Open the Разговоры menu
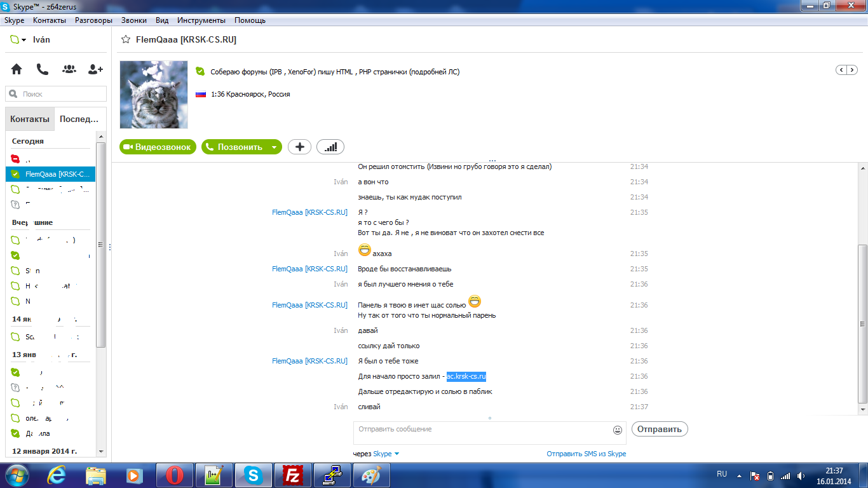 click(93, 20)
